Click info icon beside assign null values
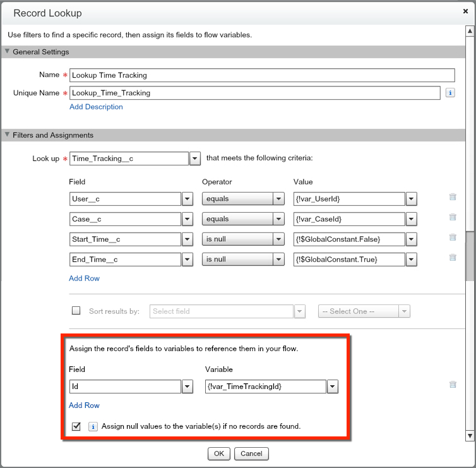476x468 pixels. tap(92, 426)
